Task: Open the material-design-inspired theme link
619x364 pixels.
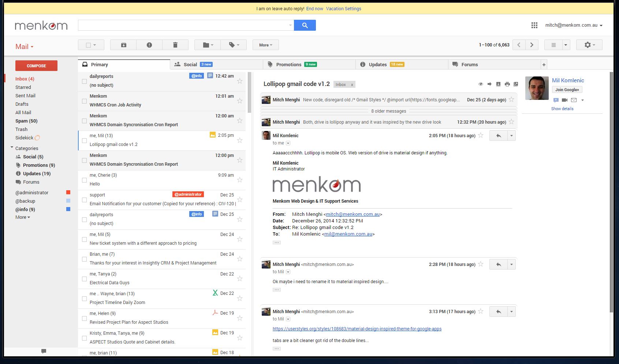Action: pos(357,329)
